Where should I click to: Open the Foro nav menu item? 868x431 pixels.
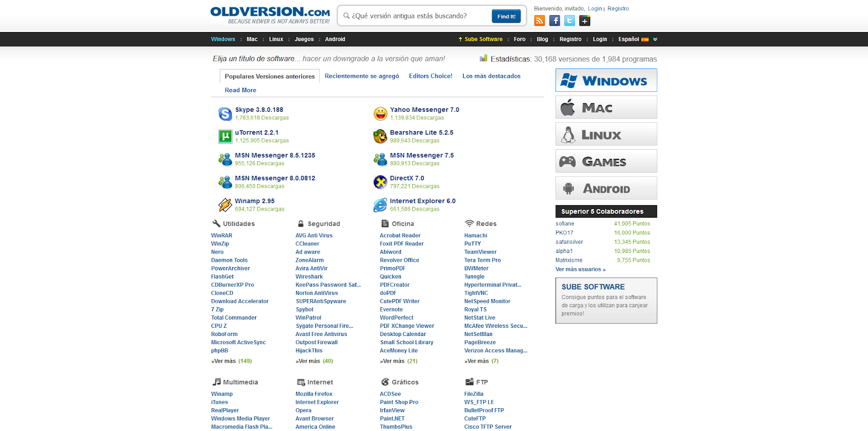520,39
